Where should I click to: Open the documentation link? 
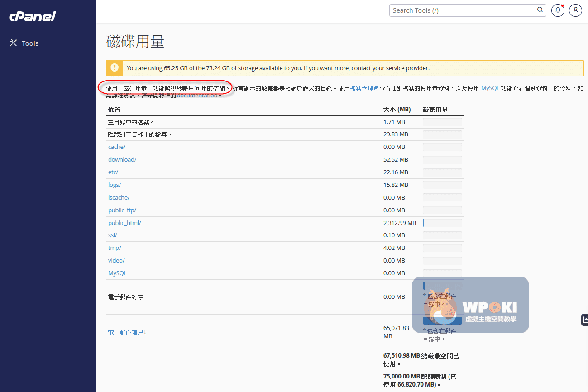click(197, 96)
